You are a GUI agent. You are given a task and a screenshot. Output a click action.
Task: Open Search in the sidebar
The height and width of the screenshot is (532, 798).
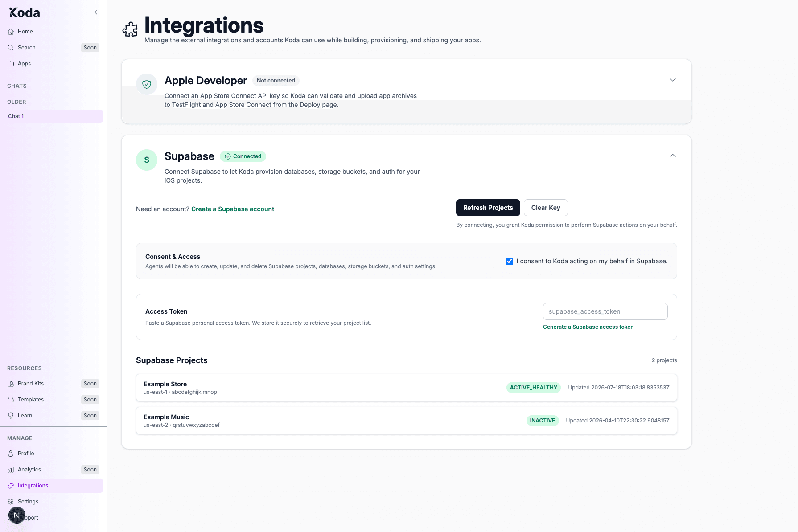click(53, 48)
